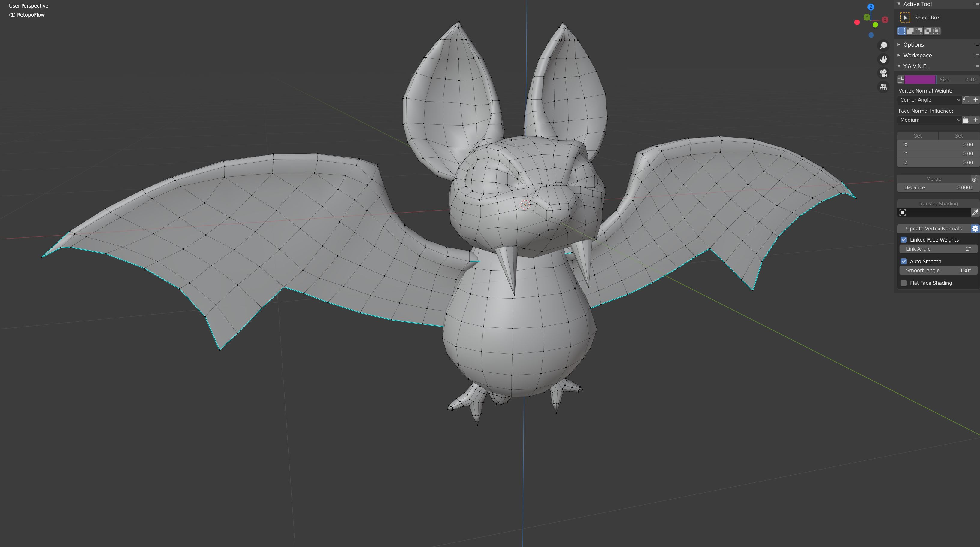
Task: Click the Y.A.V.N.E. panel drag handle
Action: click(x=977, y=66)
